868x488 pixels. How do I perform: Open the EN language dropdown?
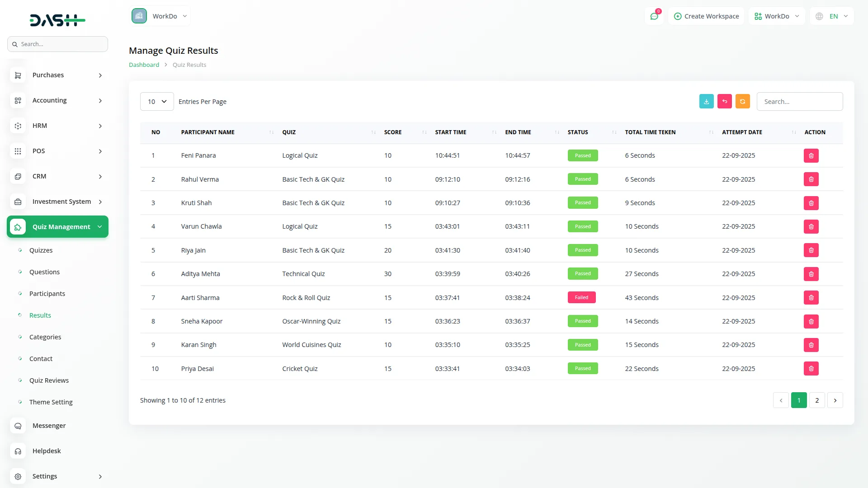[832, 16]
